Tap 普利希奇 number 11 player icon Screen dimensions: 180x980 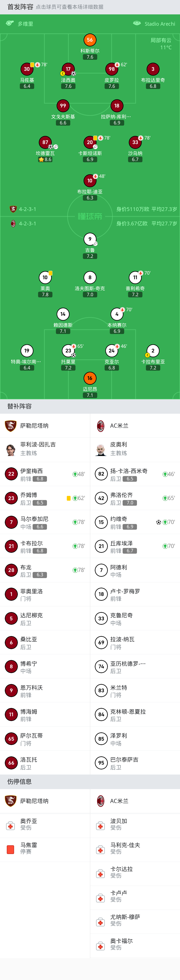(135, 277)
